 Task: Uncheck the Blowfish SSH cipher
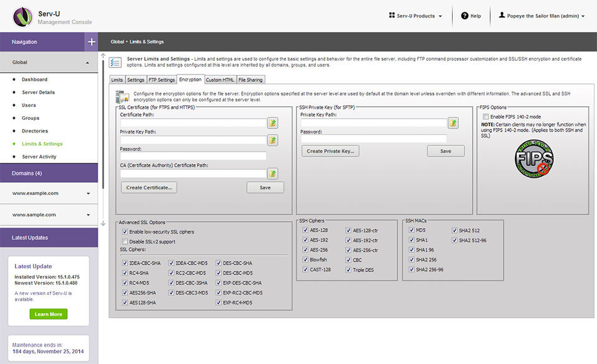point(305,260)
